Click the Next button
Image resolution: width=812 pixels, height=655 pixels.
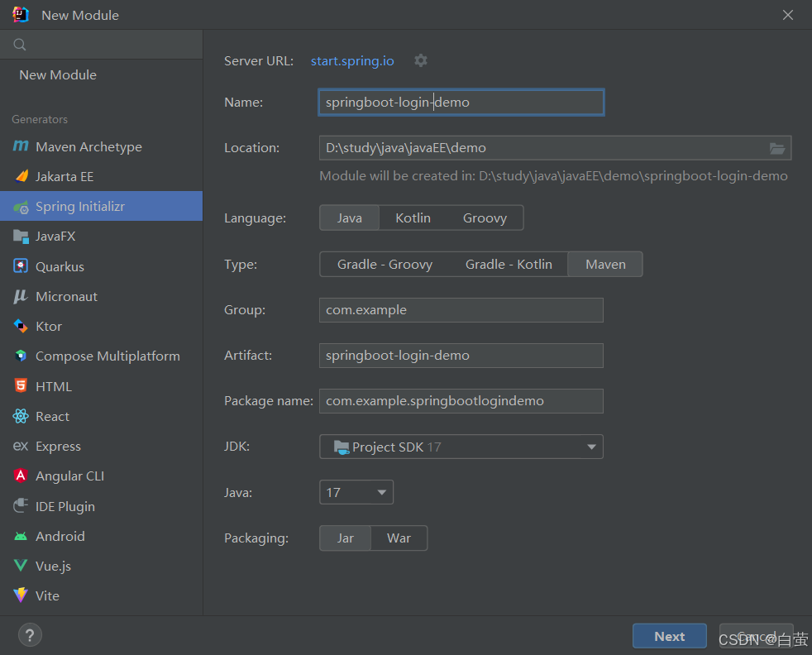coord(670,636)
